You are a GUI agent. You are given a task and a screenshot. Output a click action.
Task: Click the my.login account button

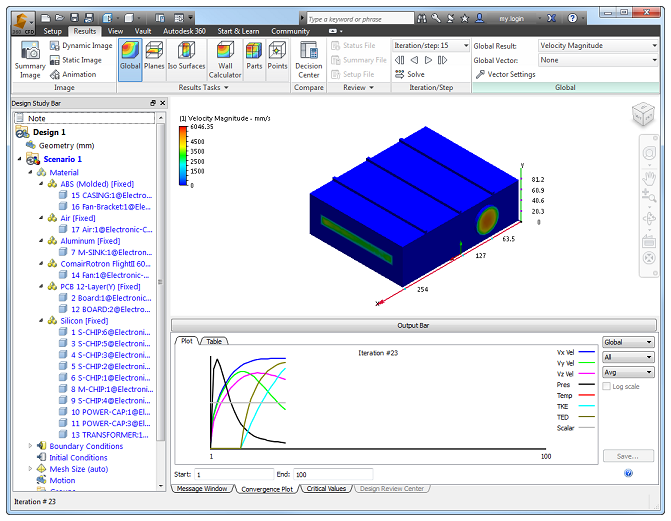click(511, 18)
